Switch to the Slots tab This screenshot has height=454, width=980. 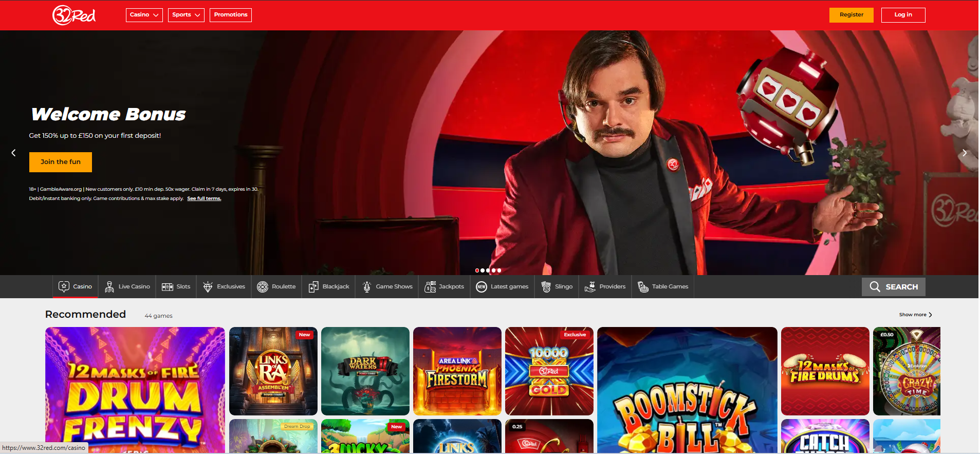pyautogui.click(x=176, y=287)
